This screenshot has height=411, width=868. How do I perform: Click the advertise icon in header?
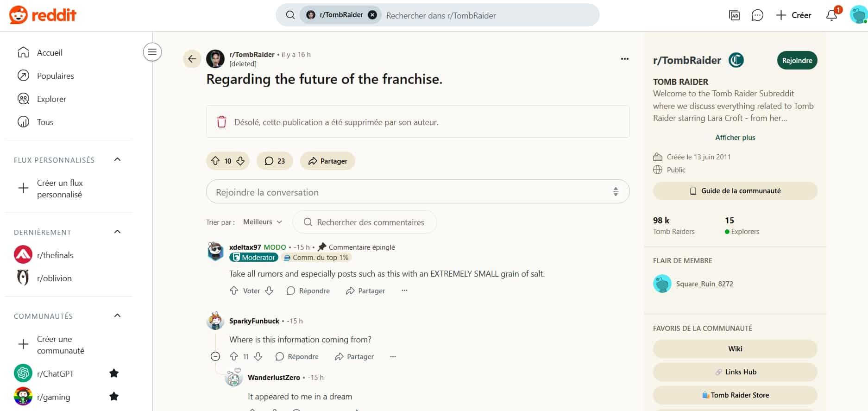point(734,15)
